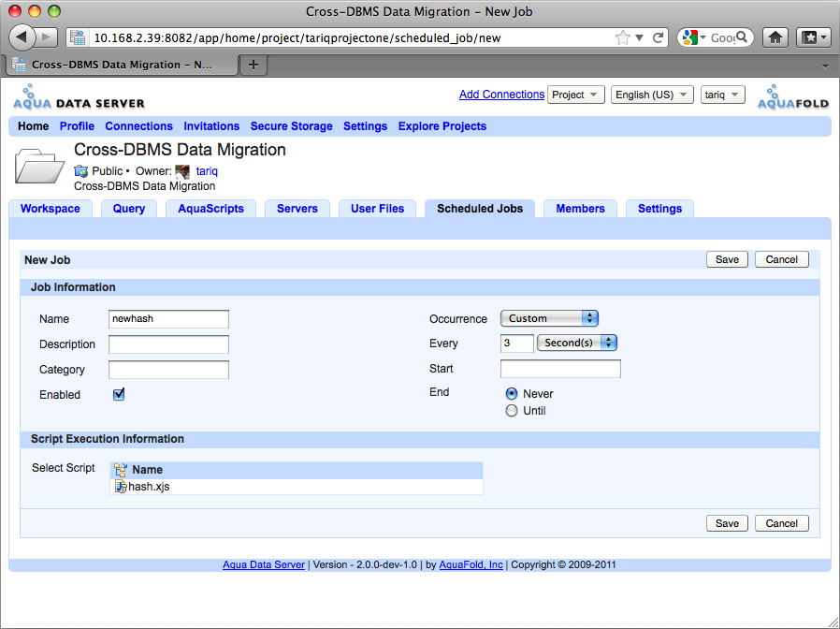This screenshot has width=840, height=629.
Task: Click the Google search engine icon
Action: click(x=690, y=37)
